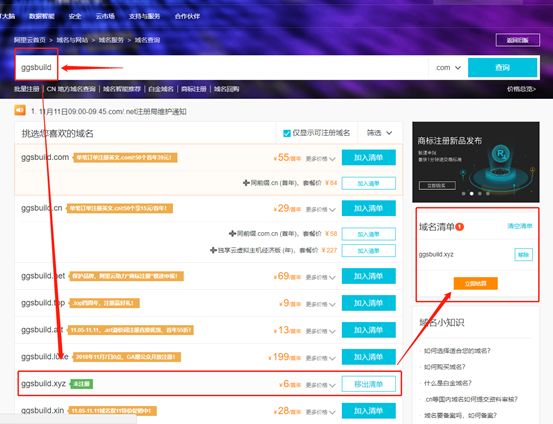This screenshot has height=424, width=553.
Task: Toggle the show only registrable domains checkbox
Action: (287, 133)
